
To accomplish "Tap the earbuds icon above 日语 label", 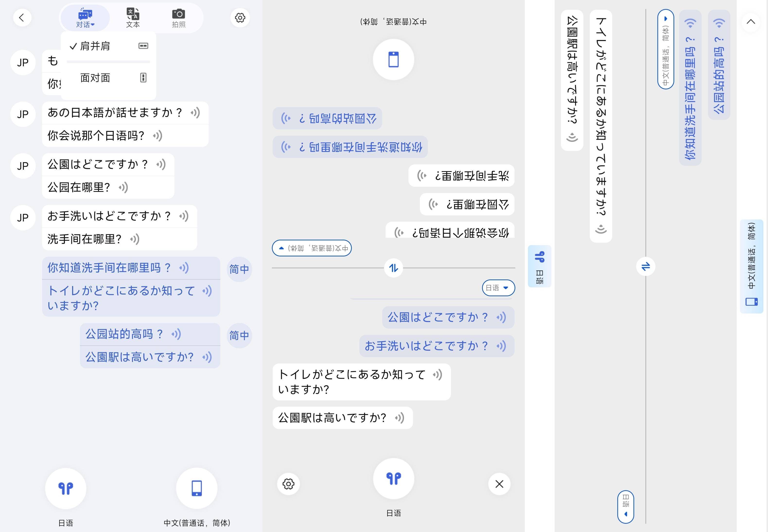I will (x=65, y=488).
